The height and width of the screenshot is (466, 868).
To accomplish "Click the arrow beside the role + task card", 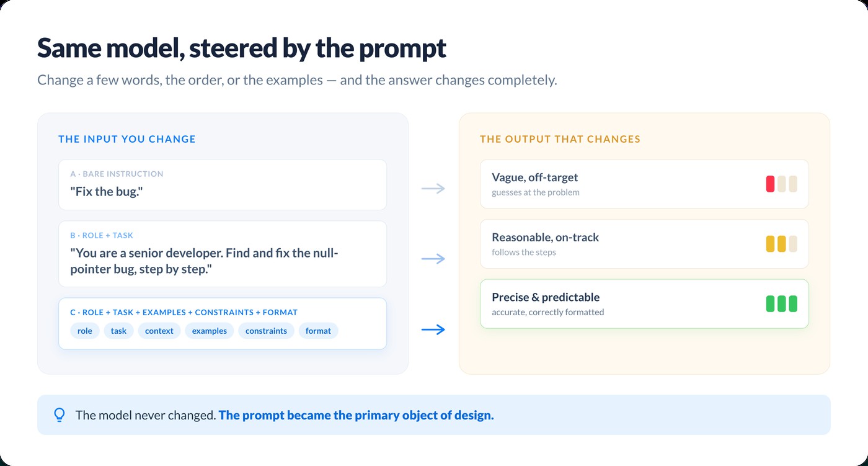I will click(433, 259).
